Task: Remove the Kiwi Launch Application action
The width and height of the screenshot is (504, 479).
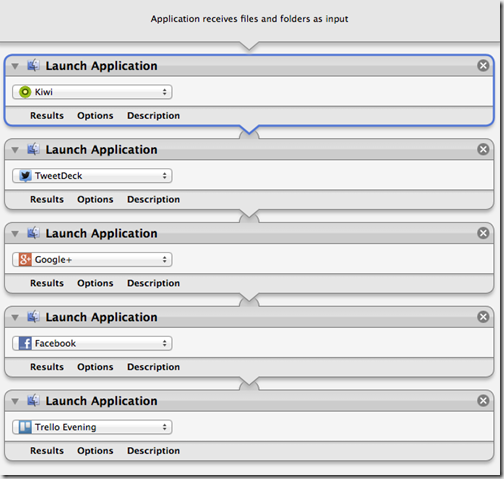Action: click(x=483, y=65)
